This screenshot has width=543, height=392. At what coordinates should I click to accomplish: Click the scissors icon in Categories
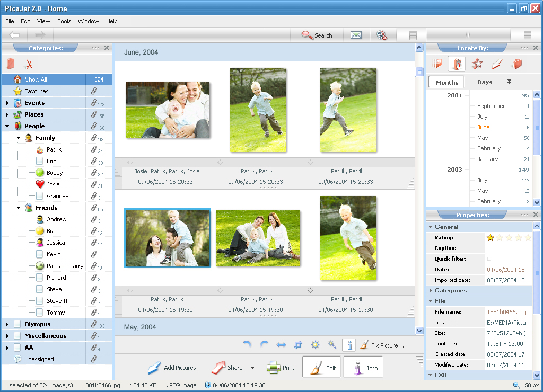pos(29,64)
